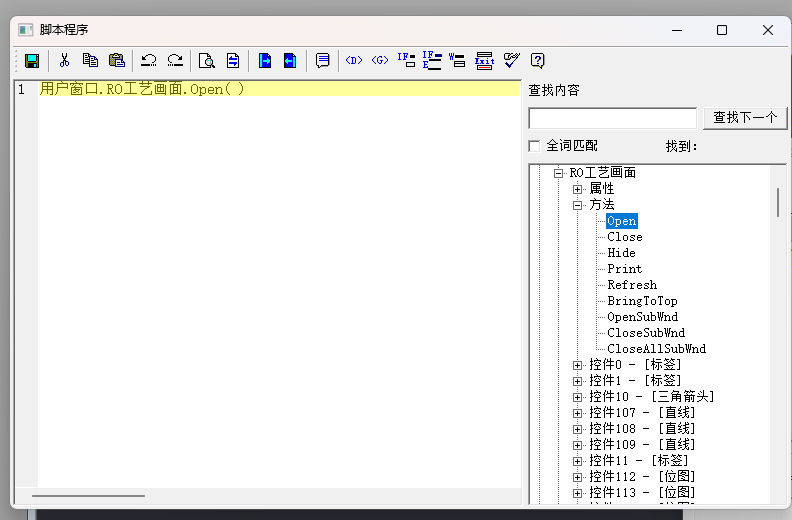The height and width of the screenshot is (520, 792).
Task: Insert Exit statement via toolbar icon
Action: 484,60
